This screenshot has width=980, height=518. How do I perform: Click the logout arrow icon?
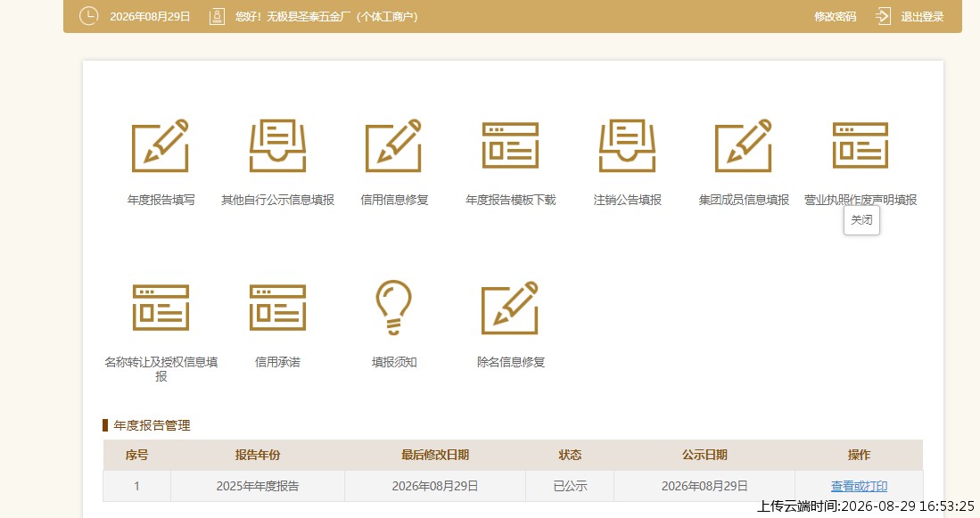pyautogui.click(x=883, y=16)
